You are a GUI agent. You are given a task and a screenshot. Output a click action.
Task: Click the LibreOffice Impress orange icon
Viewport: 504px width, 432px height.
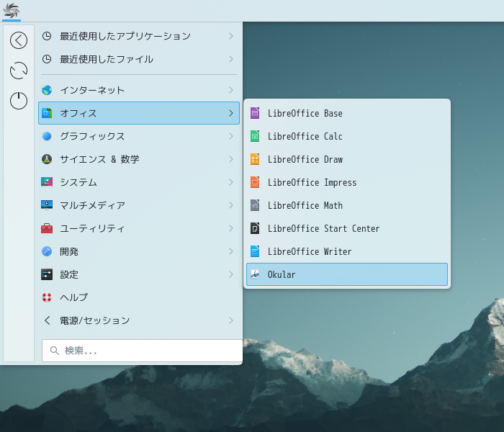[x=255, y=182]
